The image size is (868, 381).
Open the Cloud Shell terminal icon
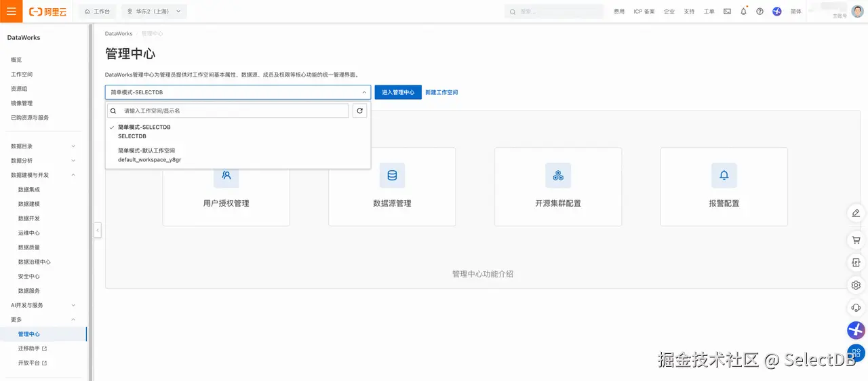click(727, 12)
